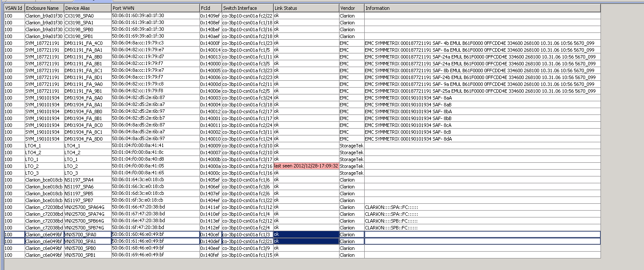Choose device alias VNX25700_SPB74G

point(87,228)
